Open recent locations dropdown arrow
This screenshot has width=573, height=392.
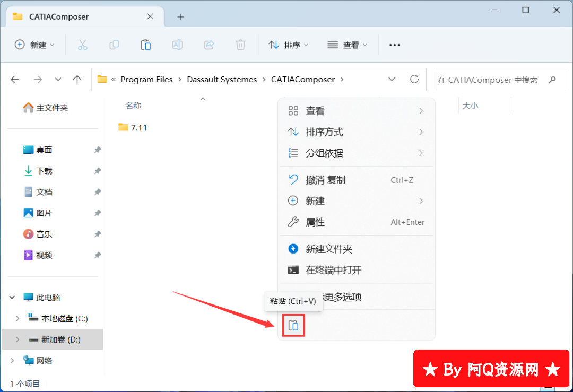tap(58, 79)
